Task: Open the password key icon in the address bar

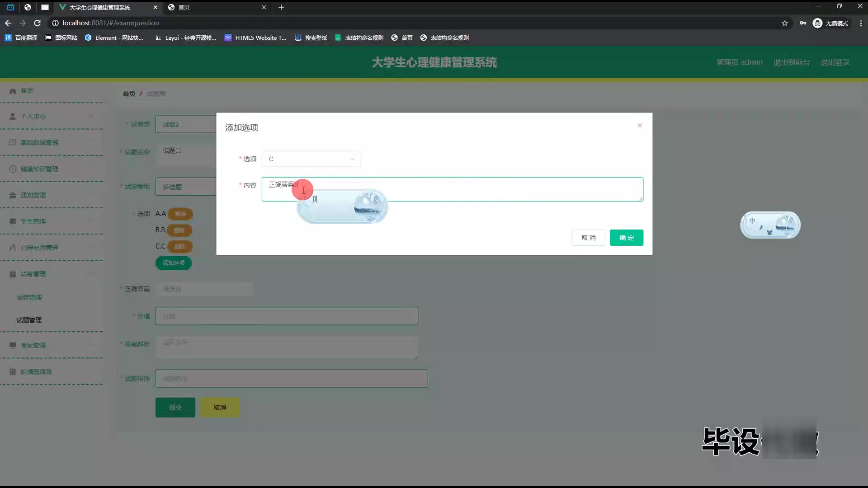Action: point(803,23)
